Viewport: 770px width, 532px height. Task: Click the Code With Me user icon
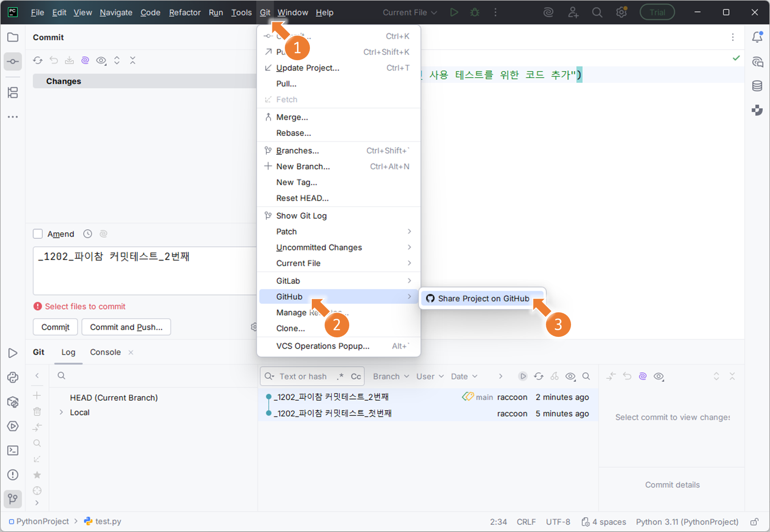coord(573,12)
